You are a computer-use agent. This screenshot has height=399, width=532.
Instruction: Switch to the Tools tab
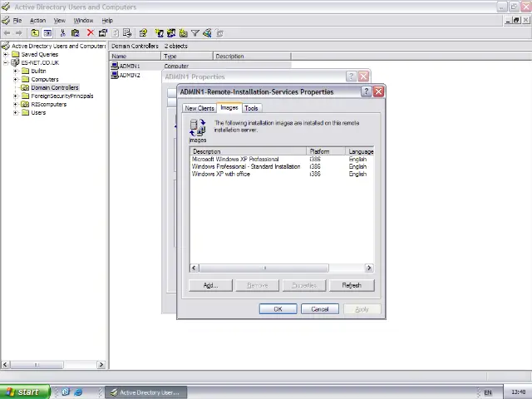point(251,108)
